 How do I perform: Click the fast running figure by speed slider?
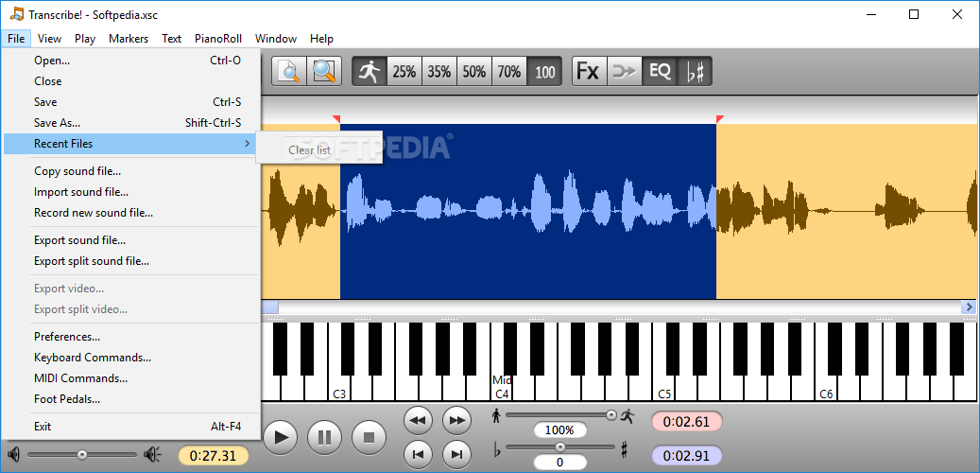click(628, 414)
